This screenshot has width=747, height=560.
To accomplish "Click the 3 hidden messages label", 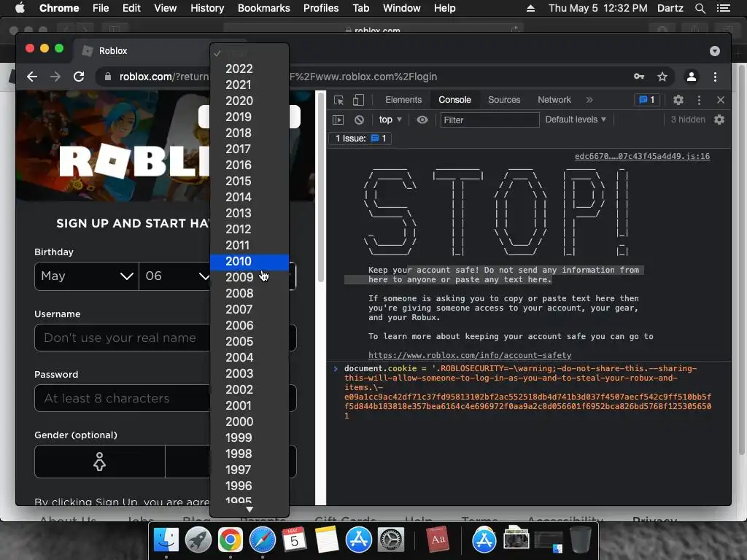I will 688,120.
